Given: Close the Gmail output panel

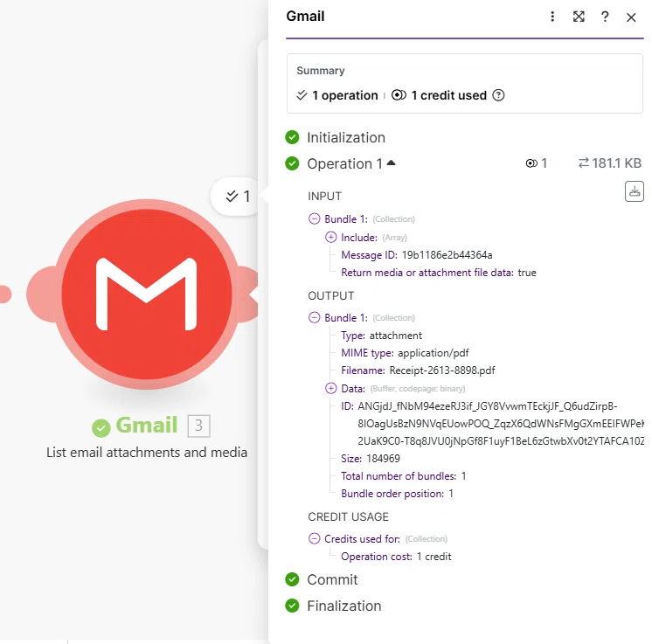Looking at the screenshot, I should [631, 17].
